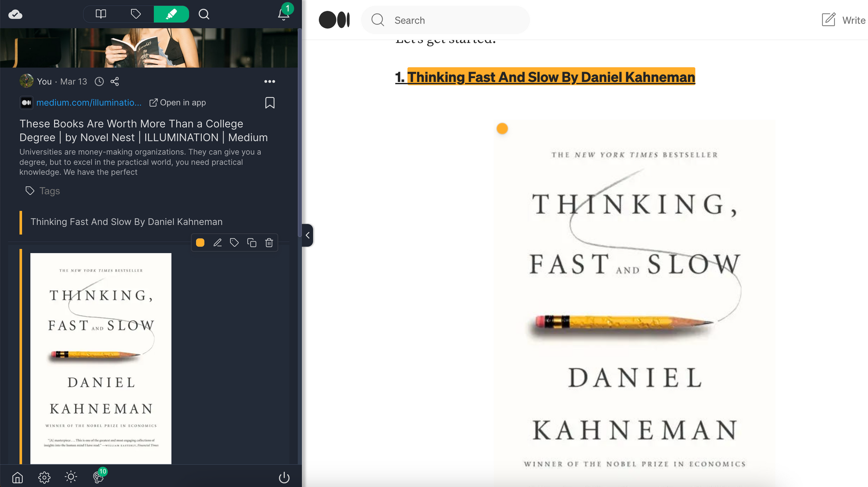Click the notification bell icon
Viewport: 868px width, 487px height.
click(283, 14)
